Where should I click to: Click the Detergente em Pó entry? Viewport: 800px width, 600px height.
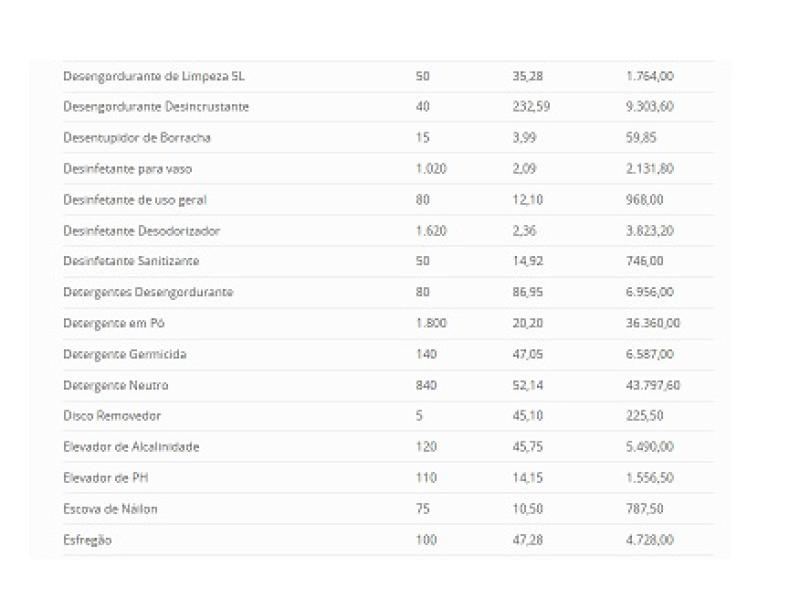[113, 323]
